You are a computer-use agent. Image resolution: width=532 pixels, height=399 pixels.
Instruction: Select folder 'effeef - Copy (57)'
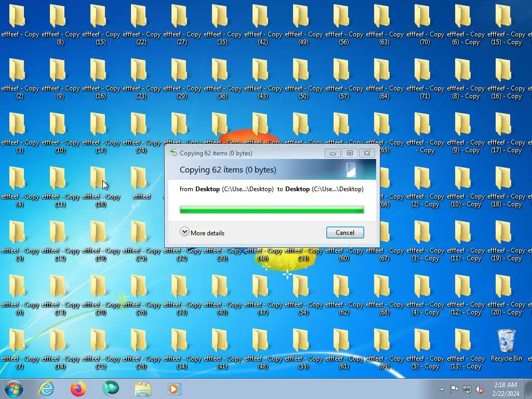click(x=344, y=79)
